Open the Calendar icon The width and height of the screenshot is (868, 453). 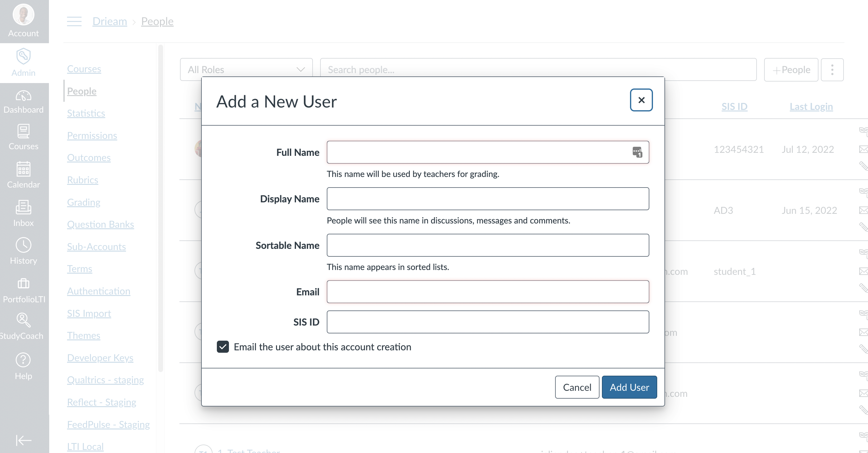pyautogui.click(x=24, y=169)
